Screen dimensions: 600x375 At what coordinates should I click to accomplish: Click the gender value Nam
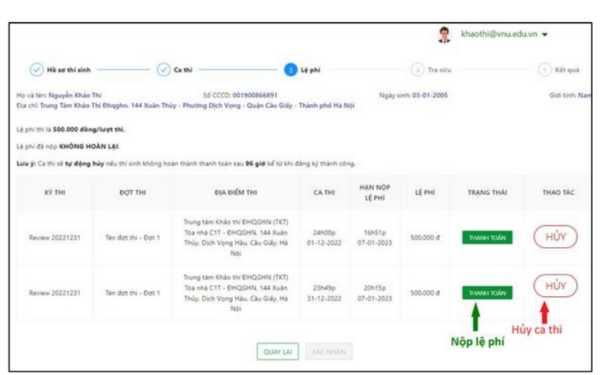coord(584,95)
